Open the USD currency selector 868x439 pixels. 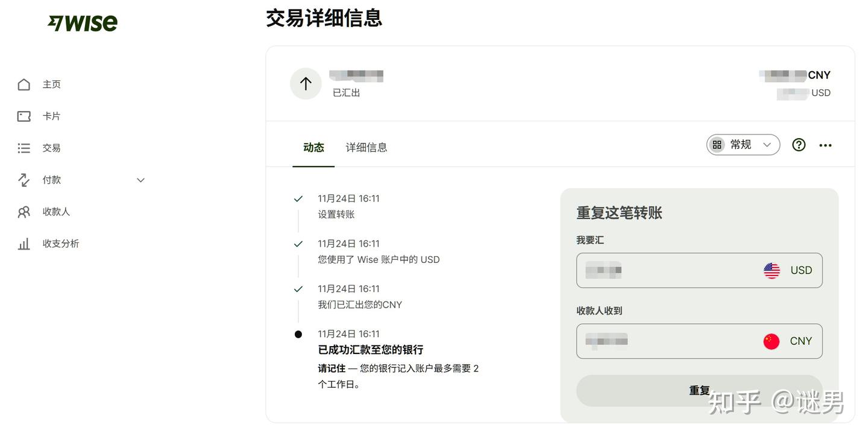pyautogui.click(x=788, y=270)
